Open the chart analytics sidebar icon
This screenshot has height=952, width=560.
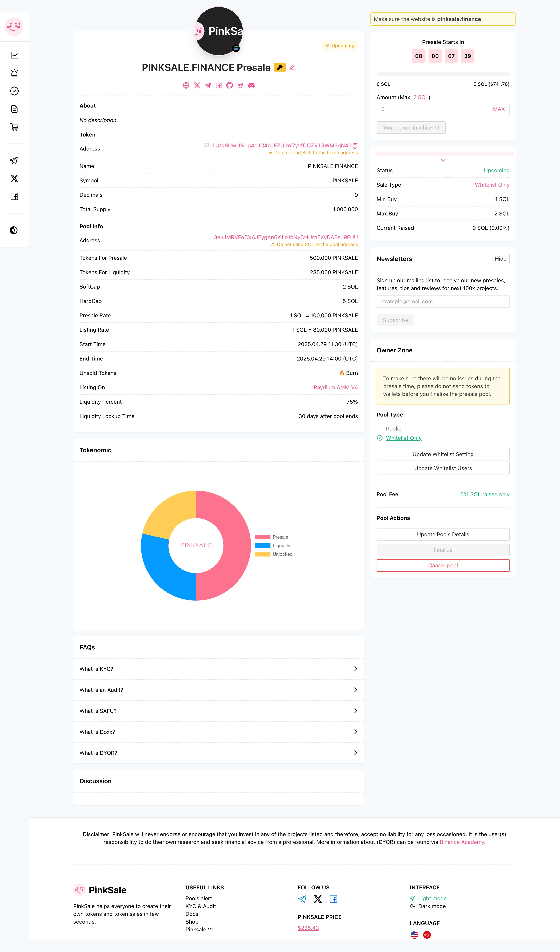pos(14,55)
